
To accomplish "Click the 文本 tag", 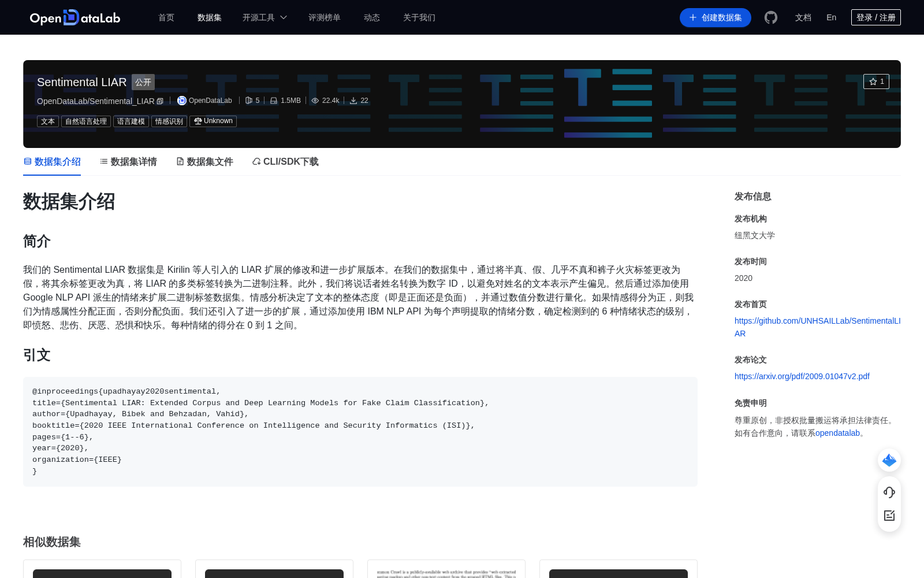I will pyautogui.click(x=48, y=121).
